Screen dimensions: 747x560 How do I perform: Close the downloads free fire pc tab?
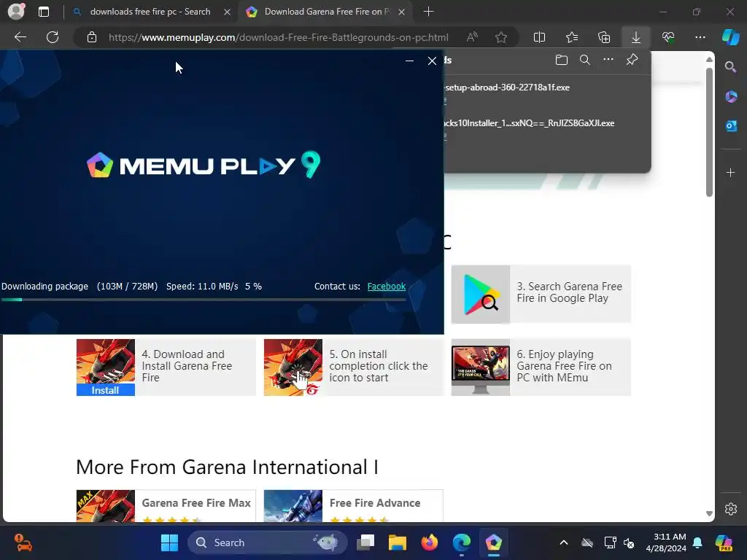[x=228, y=12]
